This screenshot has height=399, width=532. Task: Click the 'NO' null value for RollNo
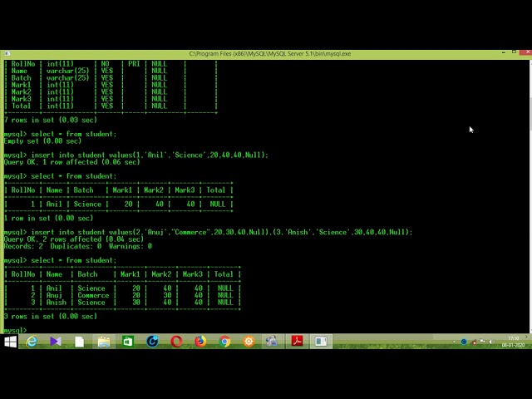pos(105,64)
